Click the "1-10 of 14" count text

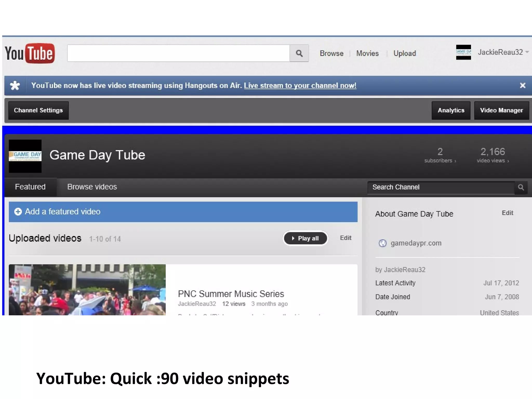[x=105, y=239]
